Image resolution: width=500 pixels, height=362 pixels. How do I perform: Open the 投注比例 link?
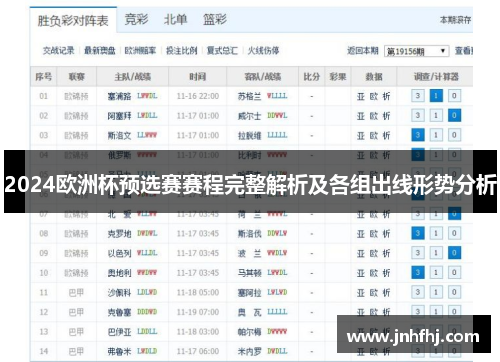[x=182, y=51]
